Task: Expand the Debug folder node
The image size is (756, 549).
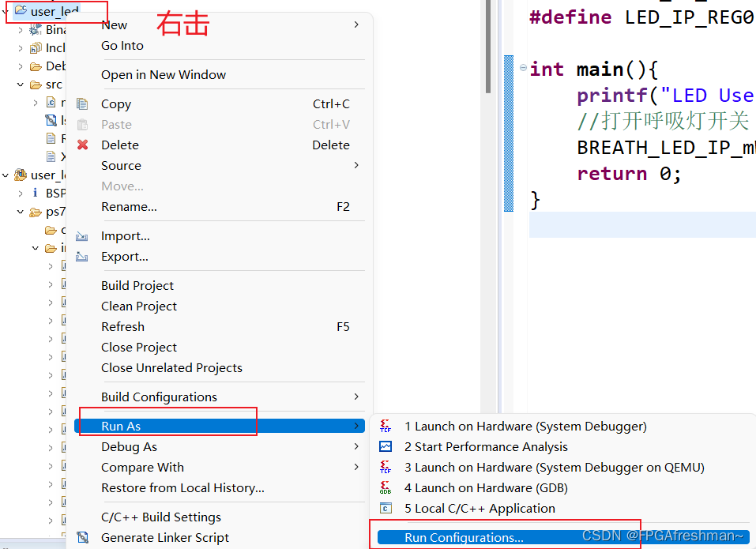Action: 21,66
